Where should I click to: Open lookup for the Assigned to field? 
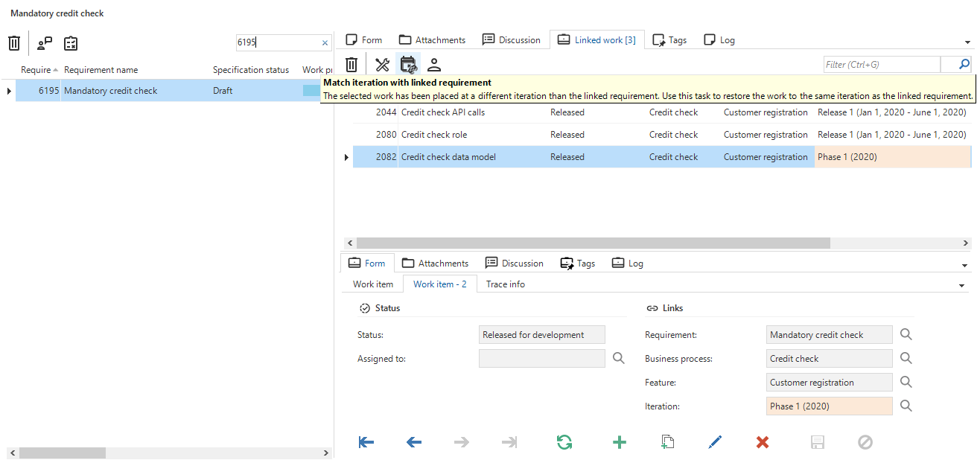tap(619, 359)
